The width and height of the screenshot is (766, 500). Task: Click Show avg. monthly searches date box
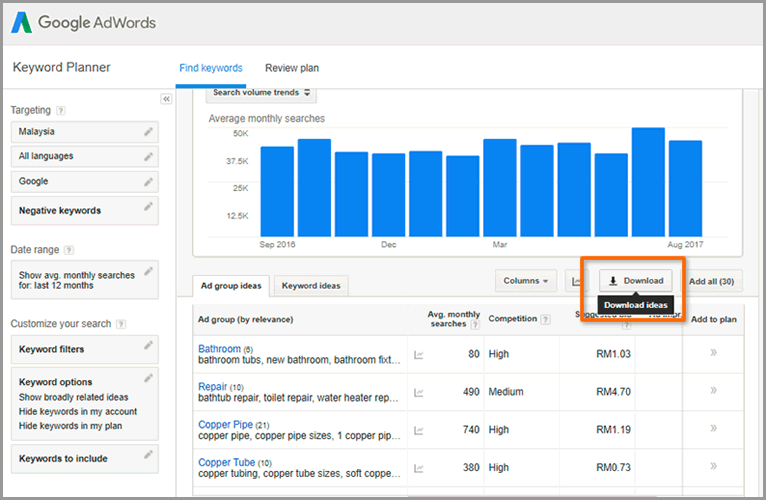[85, 280]
